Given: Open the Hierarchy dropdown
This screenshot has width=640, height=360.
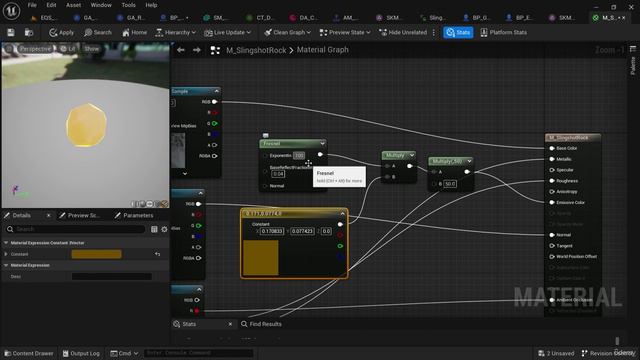Looking at the screenshot, I should click(176, 32).
